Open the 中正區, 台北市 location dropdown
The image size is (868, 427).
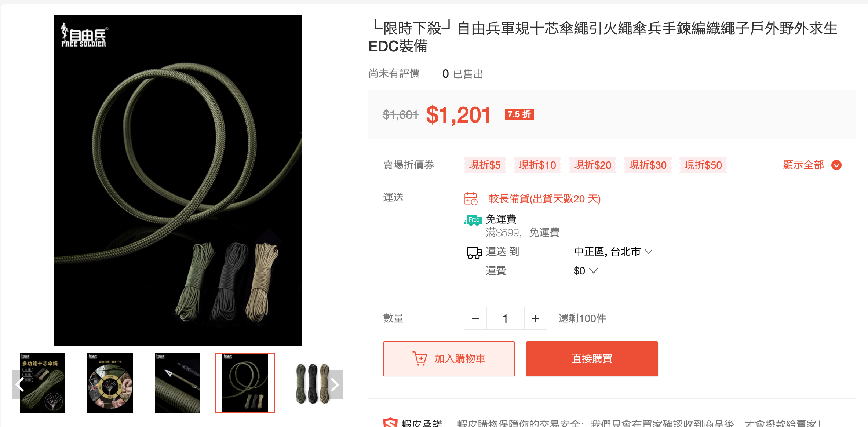point(613,252)
